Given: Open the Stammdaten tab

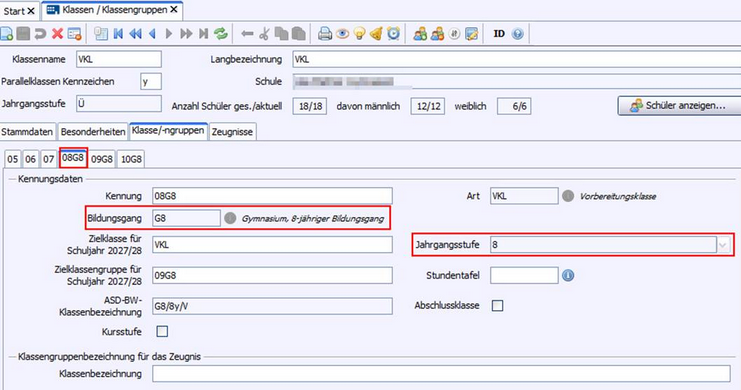Looking at the screenshot, I should click(x=27, y=132).
